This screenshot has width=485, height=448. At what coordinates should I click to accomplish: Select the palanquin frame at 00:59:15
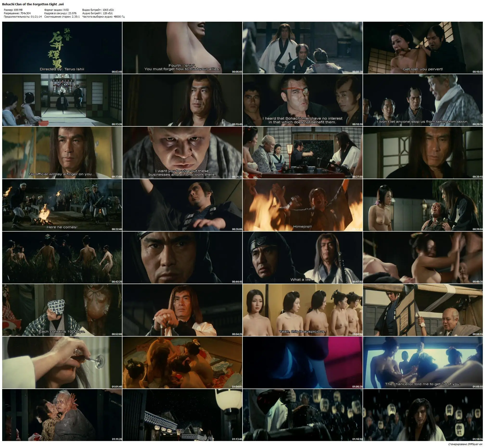[x=423, y=310]
